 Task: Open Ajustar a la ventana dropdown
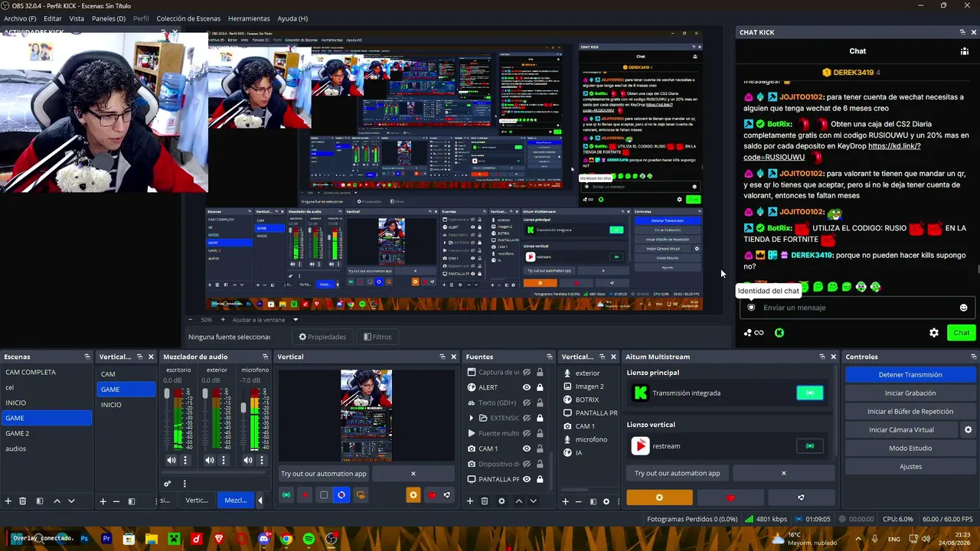pyautogui.click(x=296, y=320)
